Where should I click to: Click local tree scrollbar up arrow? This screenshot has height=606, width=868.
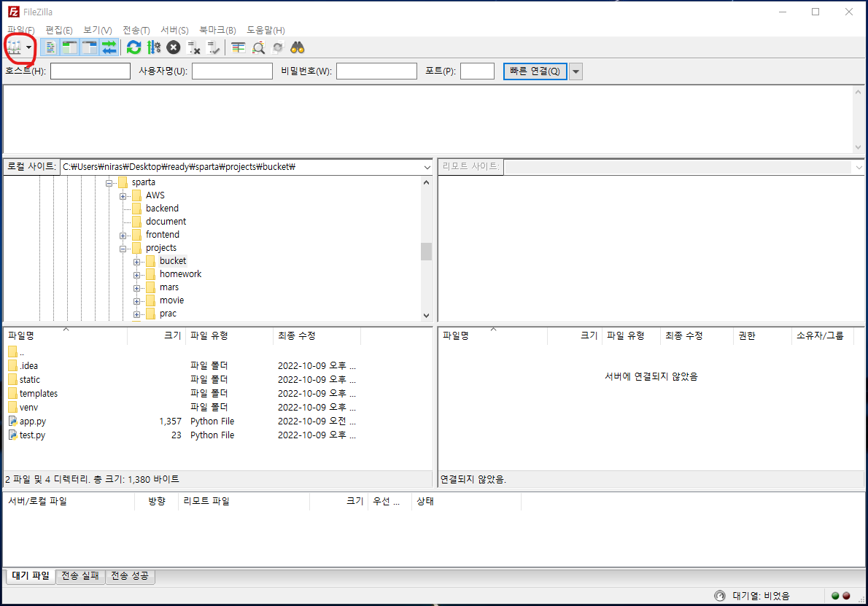(426, 182)
